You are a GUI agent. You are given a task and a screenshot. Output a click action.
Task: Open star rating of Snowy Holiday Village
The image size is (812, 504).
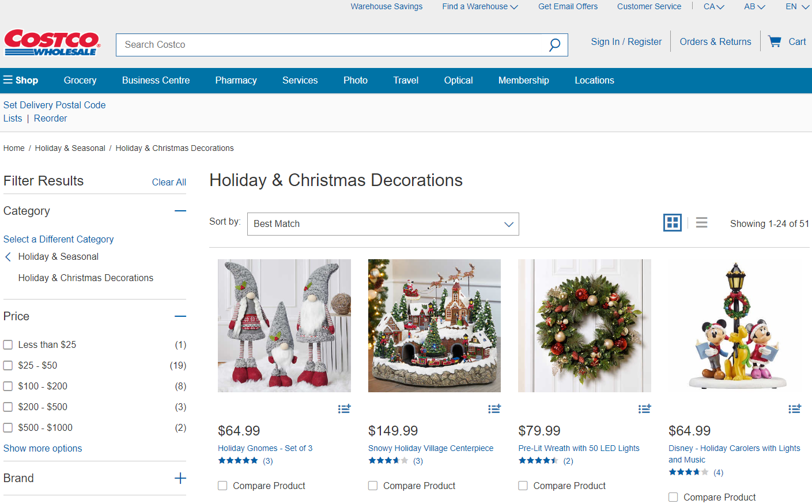[x=388, y=461]
